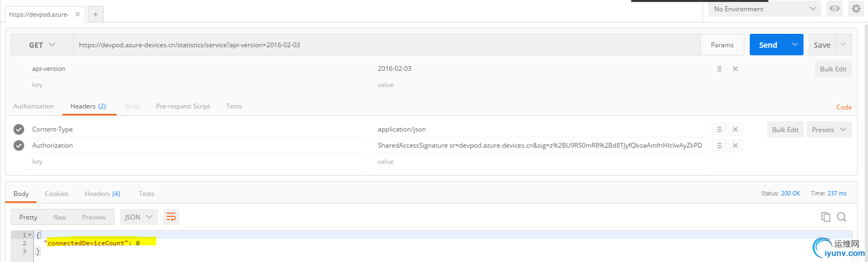
Task: Click the api-version param key
Action: coord(194,69)
